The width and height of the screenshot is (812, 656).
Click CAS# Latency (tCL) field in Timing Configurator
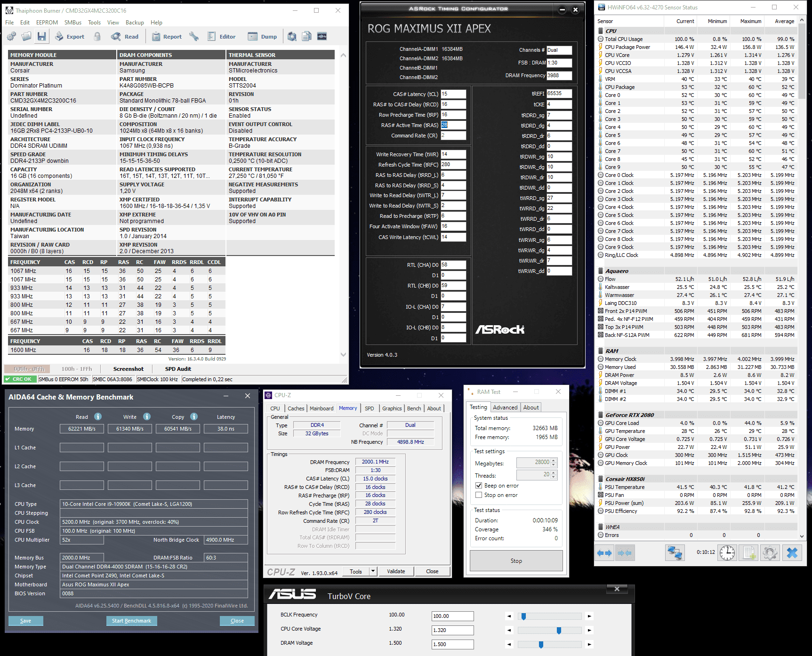point(453,94)
